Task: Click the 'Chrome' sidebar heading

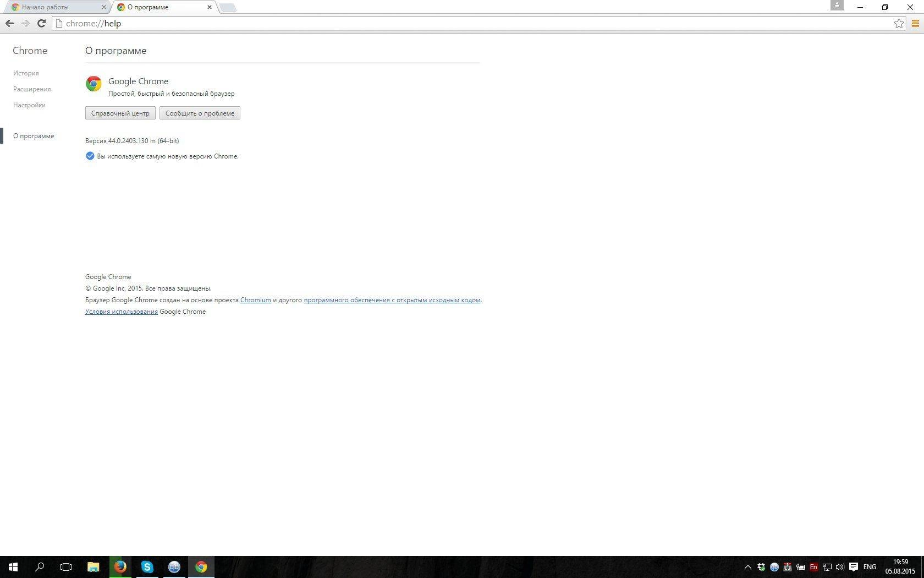Action: click(x=30, y=51)
